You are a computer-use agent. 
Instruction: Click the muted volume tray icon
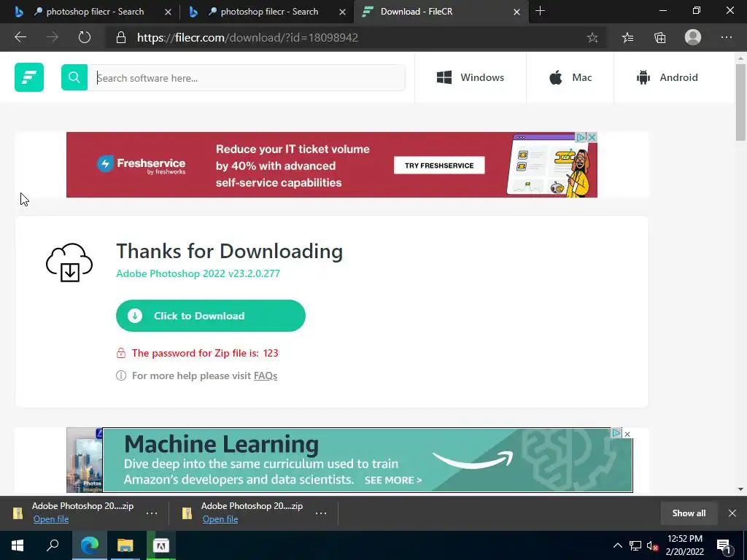(x=652, y=545)
